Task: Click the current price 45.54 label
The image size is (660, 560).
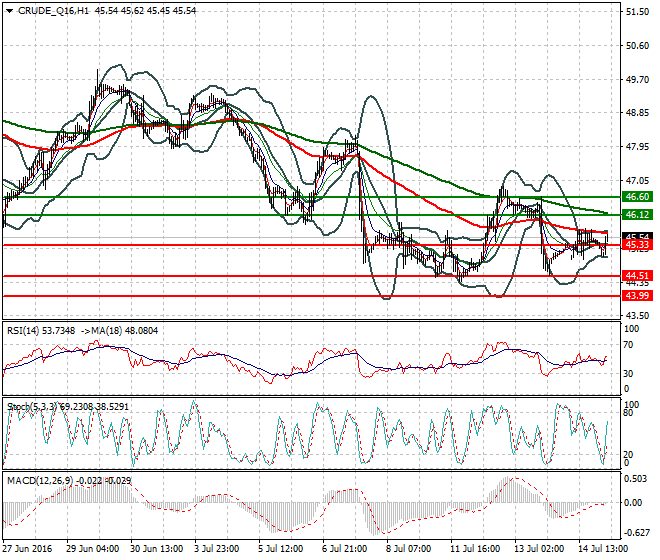Action: (x=636, y=237)
